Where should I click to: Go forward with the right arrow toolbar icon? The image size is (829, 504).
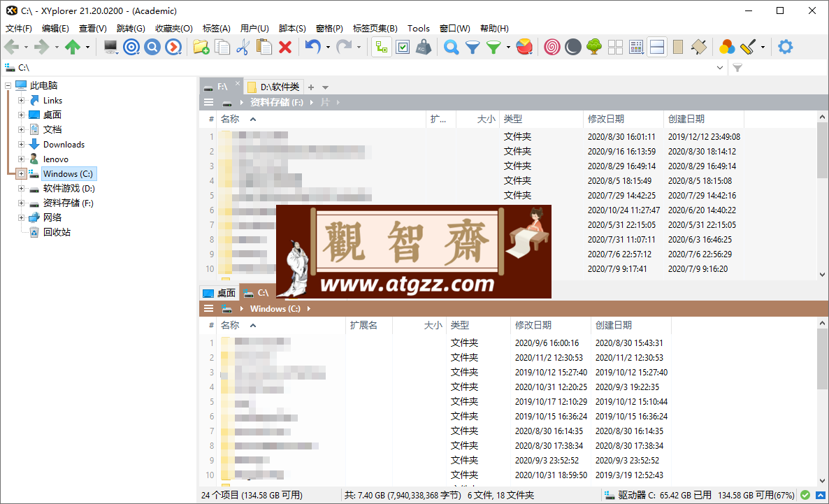(x=42, y=47)
